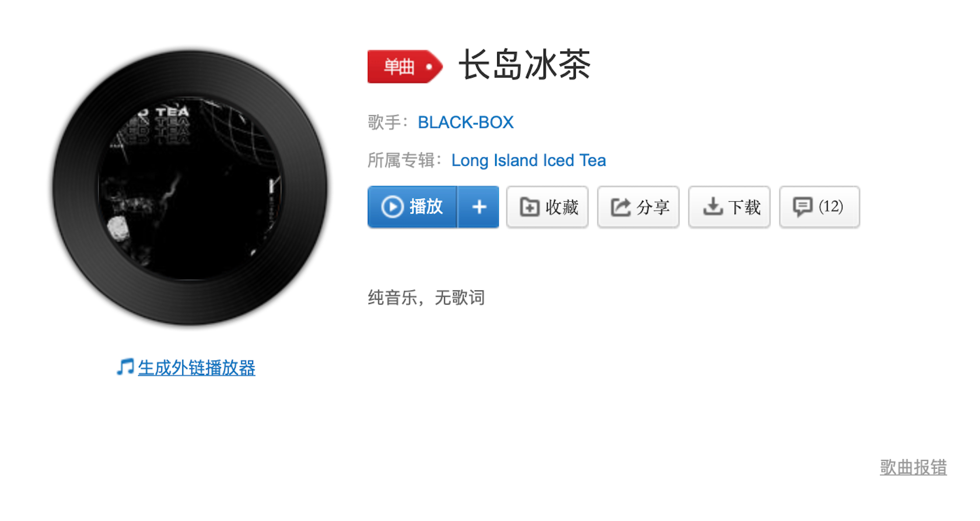Viewport: 980px width, 521px height.
Task: Click the vinyl album cover image
Action: 190,187
